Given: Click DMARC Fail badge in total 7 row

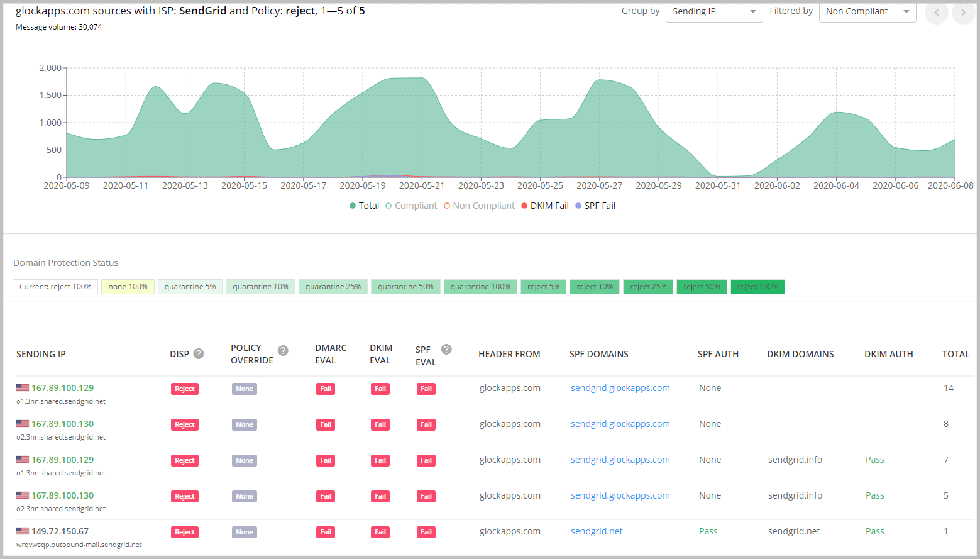Looking at the screenshot, I should coord(325,460).
